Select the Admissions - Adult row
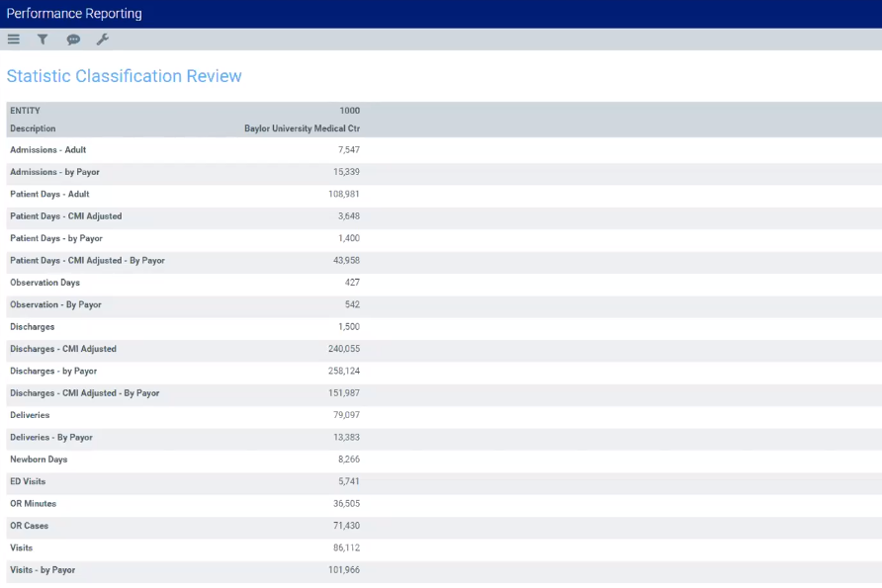The height and width of the screenshot is (588, 882). coord(47,150)
